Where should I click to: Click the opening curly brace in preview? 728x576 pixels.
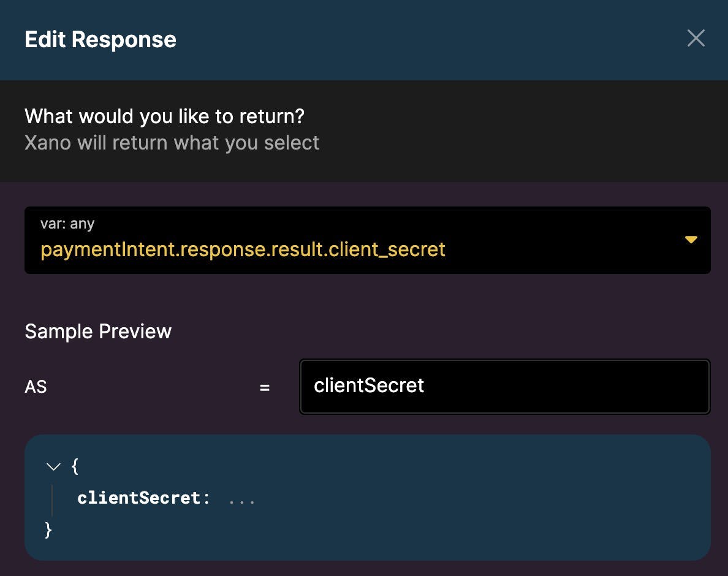[x=75, y=466]
